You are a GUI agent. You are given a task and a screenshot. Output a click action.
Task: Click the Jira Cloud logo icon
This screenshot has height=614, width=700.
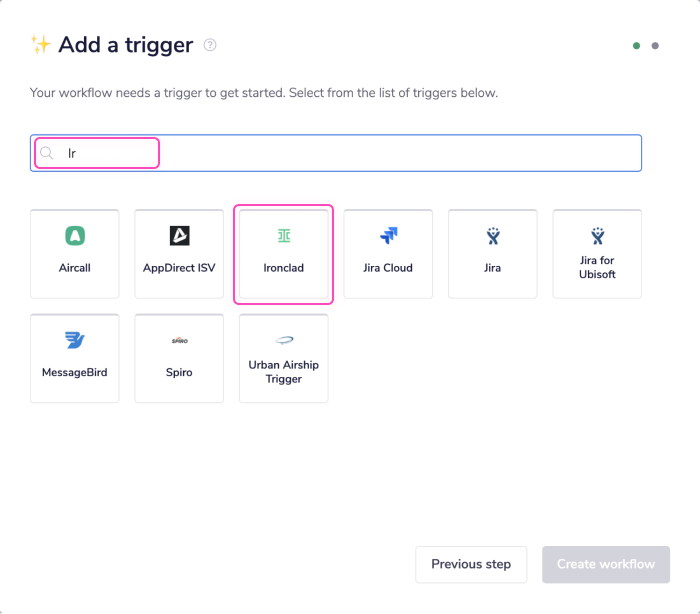tap(388, 236)
